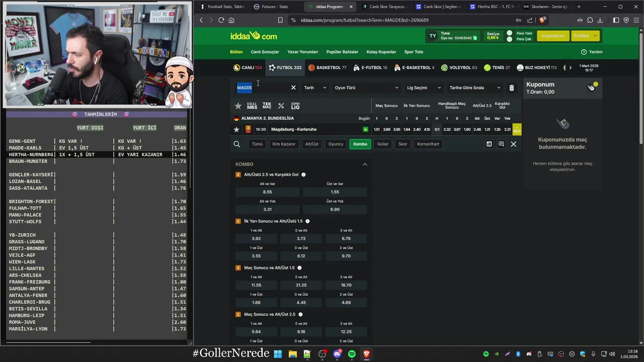Pick Üst ve Var odds 1.55
The image size is (644, 362).
click(x=335, y=192)
